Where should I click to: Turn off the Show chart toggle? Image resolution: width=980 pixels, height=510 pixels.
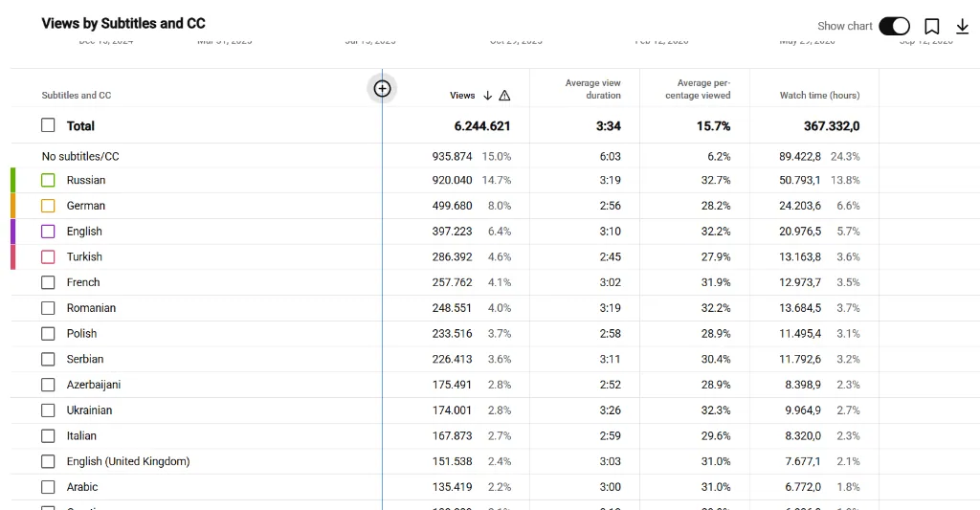point(895,26)
